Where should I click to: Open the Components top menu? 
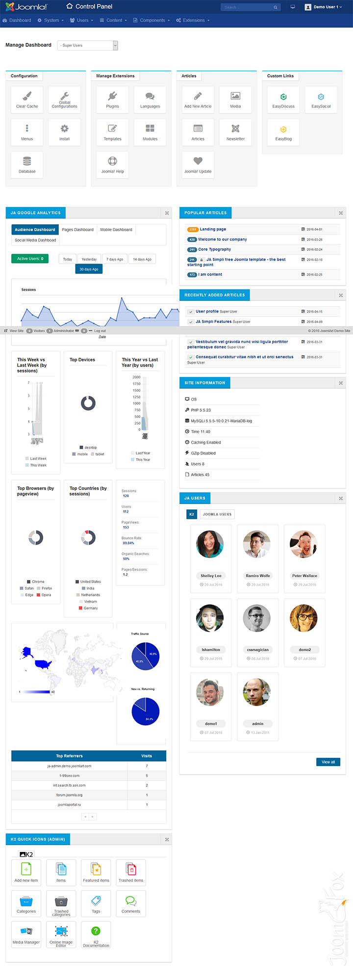click(x=151, y=20)
